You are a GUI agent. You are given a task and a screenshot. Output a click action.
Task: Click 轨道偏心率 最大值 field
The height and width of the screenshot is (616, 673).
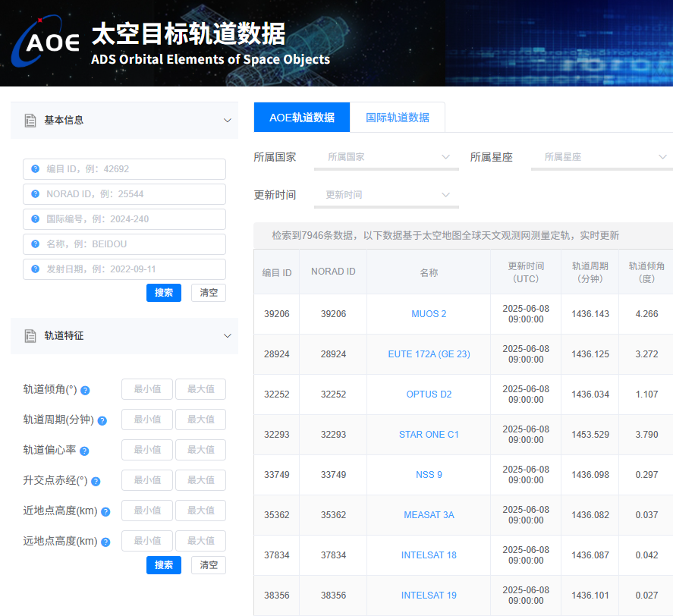(200, 450)
